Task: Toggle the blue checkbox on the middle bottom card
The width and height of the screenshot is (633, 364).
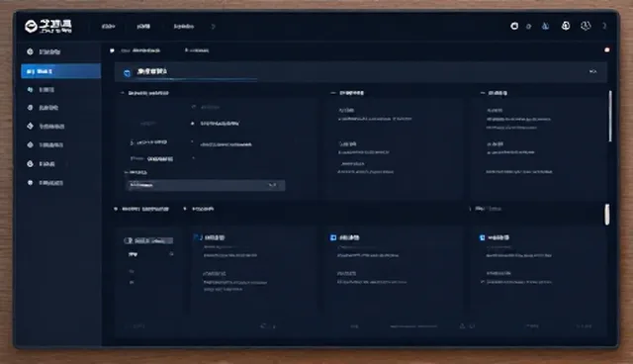Action: point(333,237)
